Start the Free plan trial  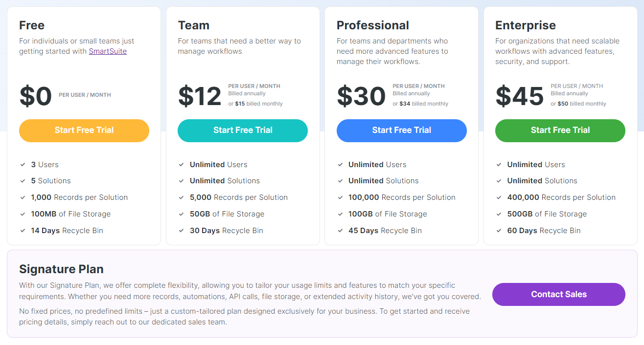pos(84,130)
